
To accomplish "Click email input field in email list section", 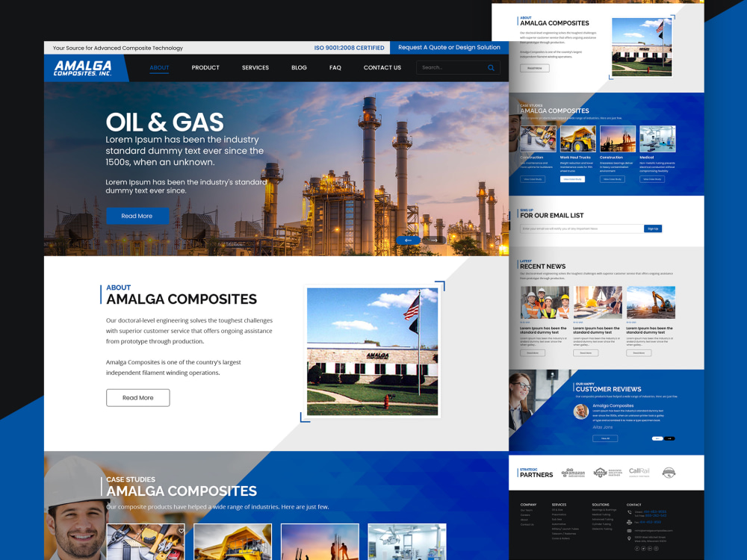I will click(x=582, y=228).
